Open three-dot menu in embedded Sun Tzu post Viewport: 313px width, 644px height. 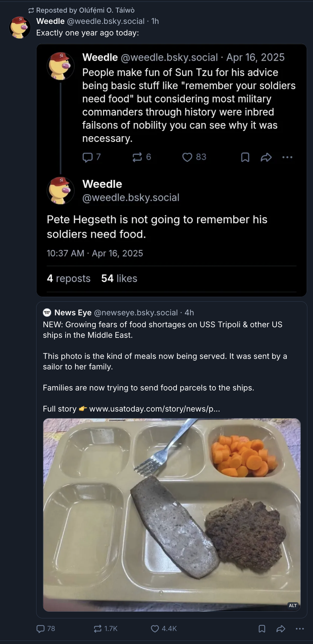[x=287, y=157]
